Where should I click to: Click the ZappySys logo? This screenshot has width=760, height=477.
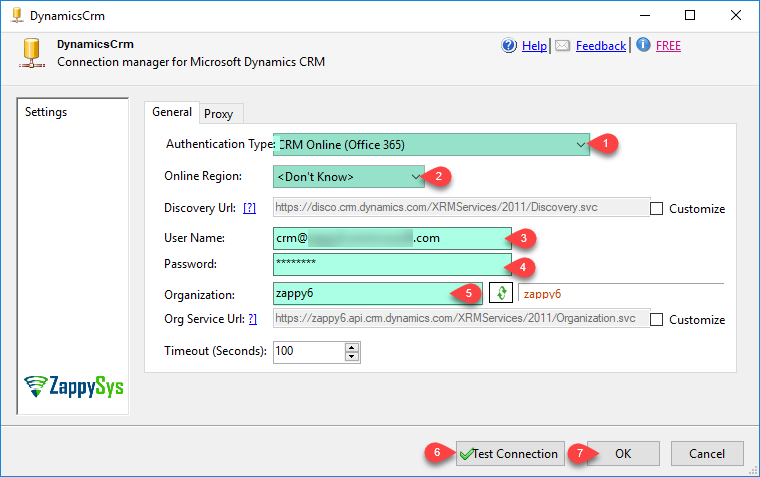click(x=74, y=386)
